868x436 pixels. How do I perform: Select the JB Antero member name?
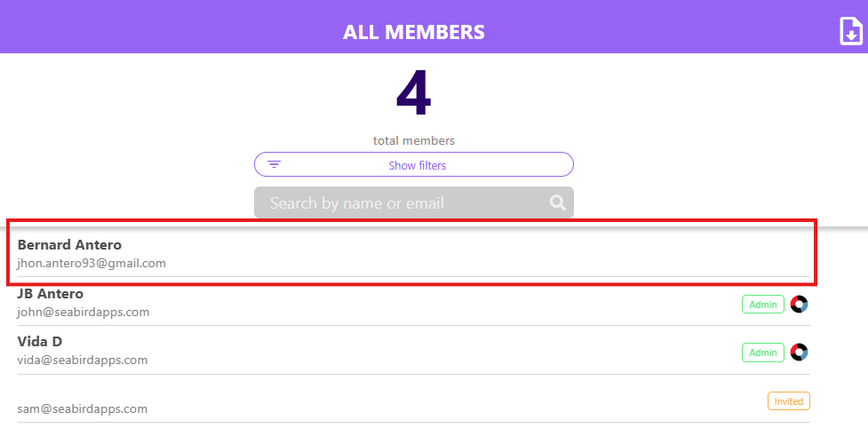point(51,294)
